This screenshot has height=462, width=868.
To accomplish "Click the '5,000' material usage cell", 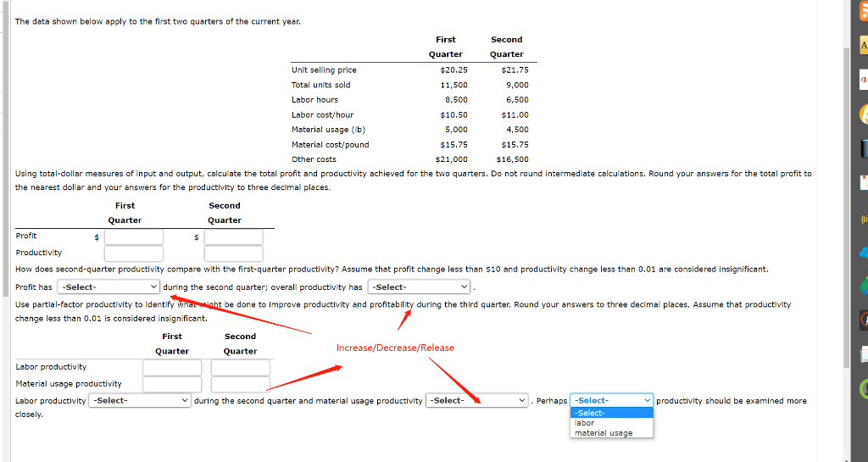I will pyautogui.click(x=457, y=130).
